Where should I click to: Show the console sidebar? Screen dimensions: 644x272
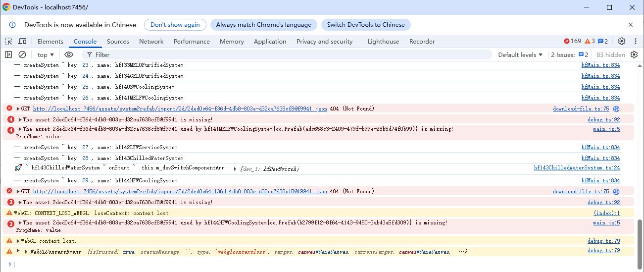click(8, 54)
